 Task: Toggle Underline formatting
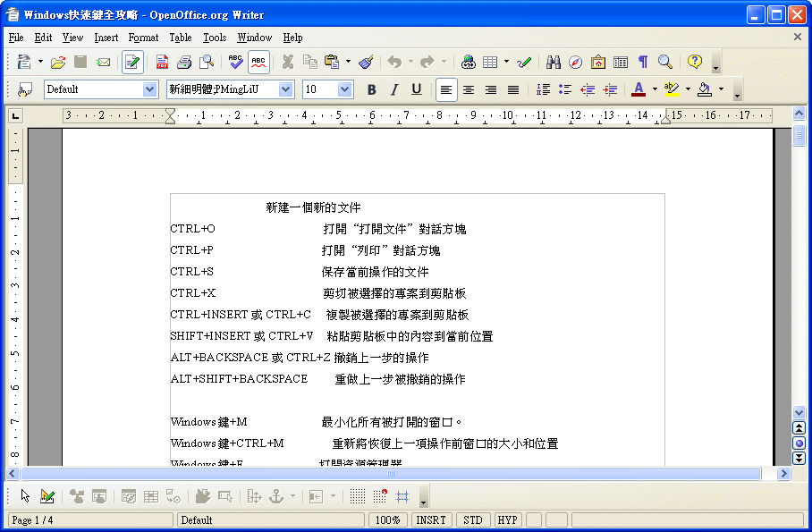pos(417,89)
